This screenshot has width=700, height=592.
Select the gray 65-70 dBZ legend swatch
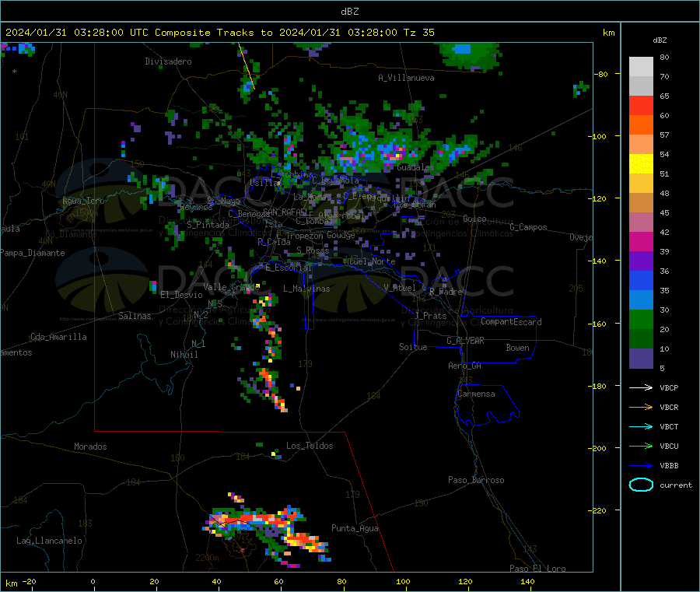pos(641,86)
